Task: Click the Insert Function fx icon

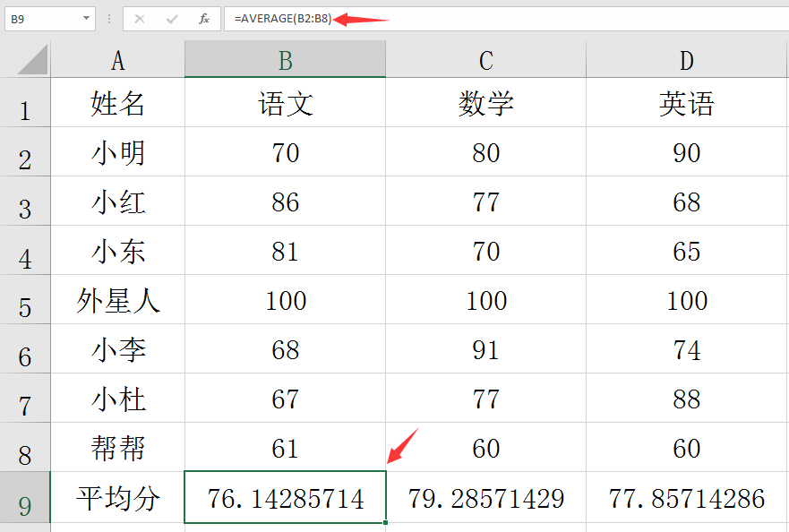Action: pos(204,19)
